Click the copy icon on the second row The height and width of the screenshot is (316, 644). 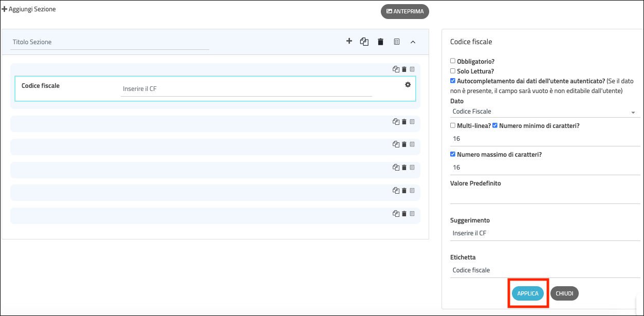396,122
